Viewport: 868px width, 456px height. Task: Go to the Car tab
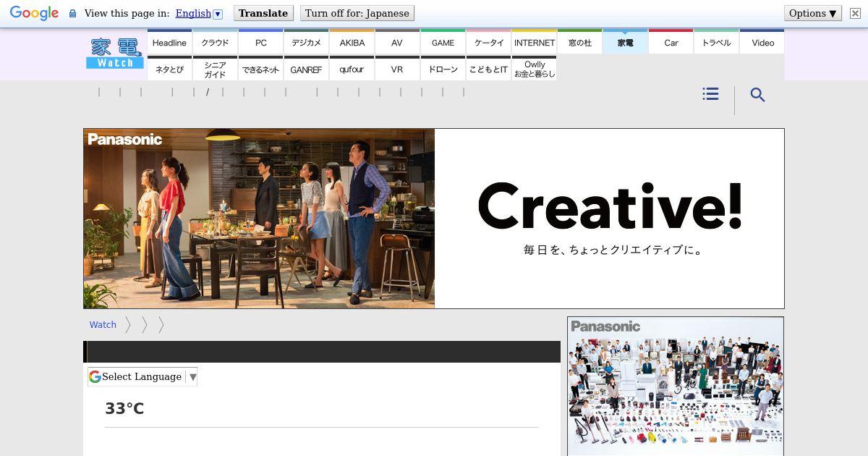coord(671,42)
